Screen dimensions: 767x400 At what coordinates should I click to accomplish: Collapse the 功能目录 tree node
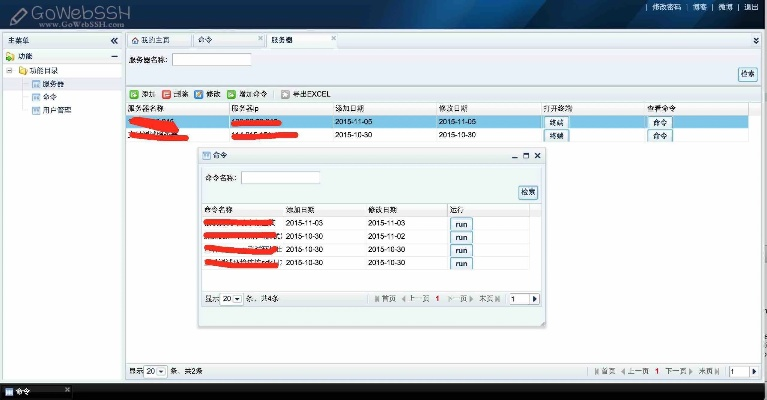tap(9, 71)
